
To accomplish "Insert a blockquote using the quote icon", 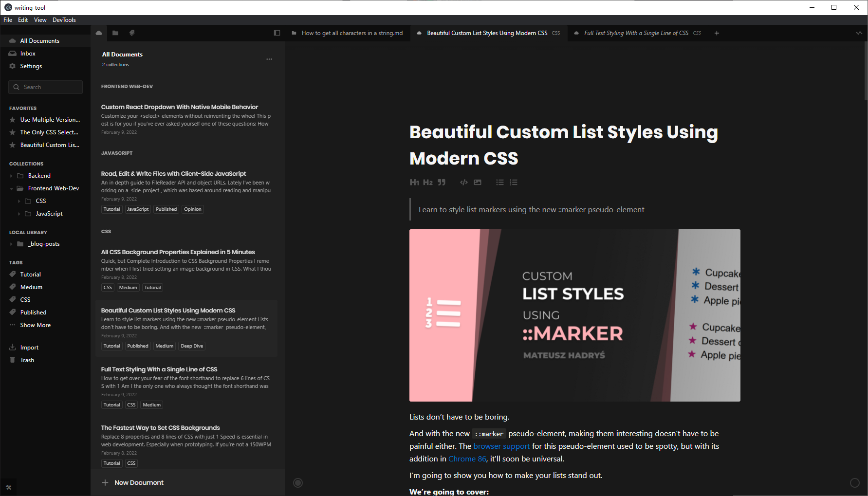I will (x=442, y=183).
